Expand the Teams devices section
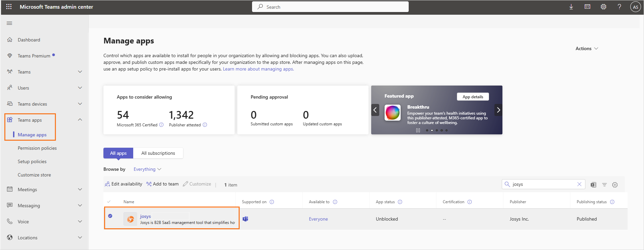Image resolution: width=644 pixels, height=250 pixels. 80,104
